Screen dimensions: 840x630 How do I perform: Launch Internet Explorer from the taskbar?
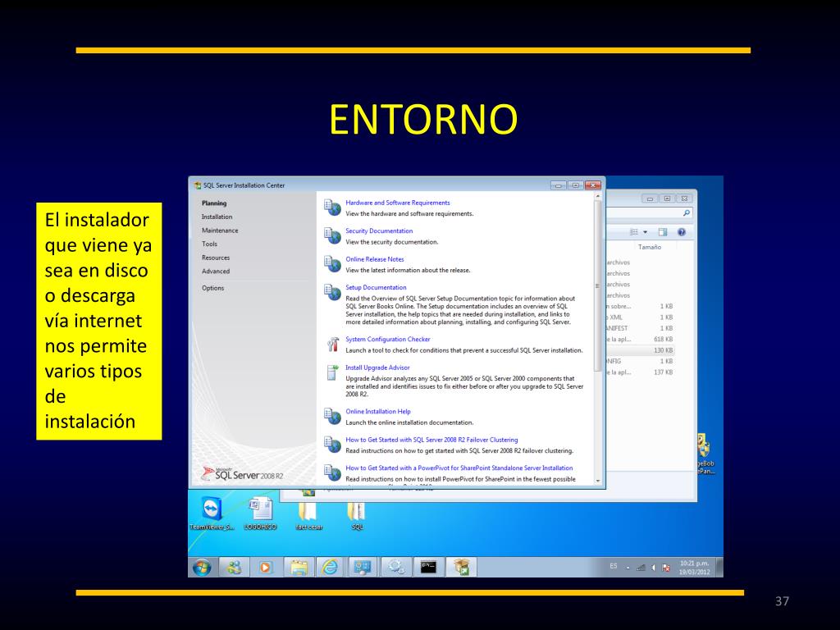[x=330, y=567]
